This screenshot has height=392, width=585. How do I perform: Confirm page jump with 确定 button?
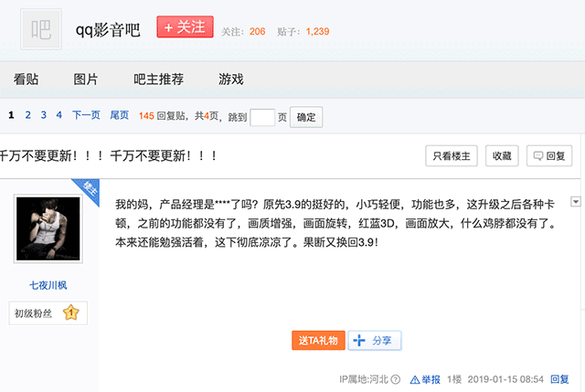(x=306, y=117)
